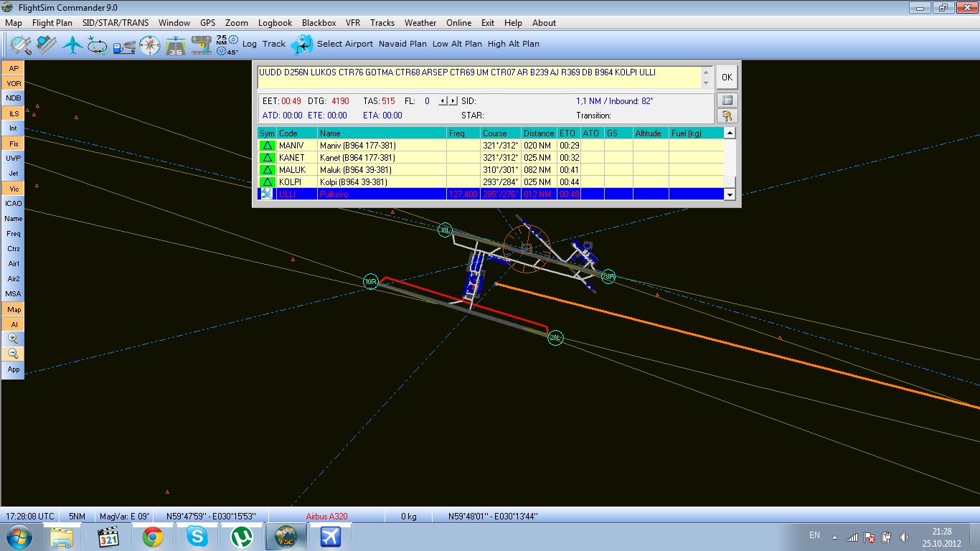
Task: Open the Weather menu
Action: pyautogui.click(x=420, y=23)
